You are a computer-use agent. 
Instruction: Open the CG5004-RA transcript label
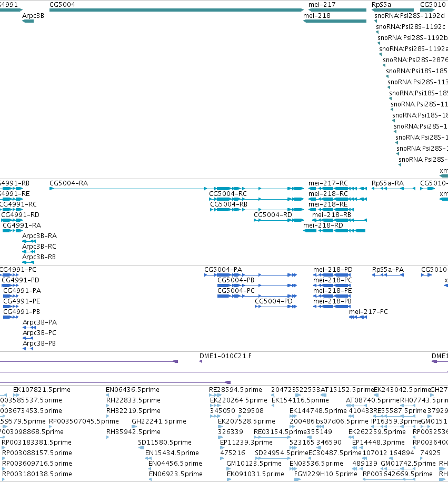[68, 183]
